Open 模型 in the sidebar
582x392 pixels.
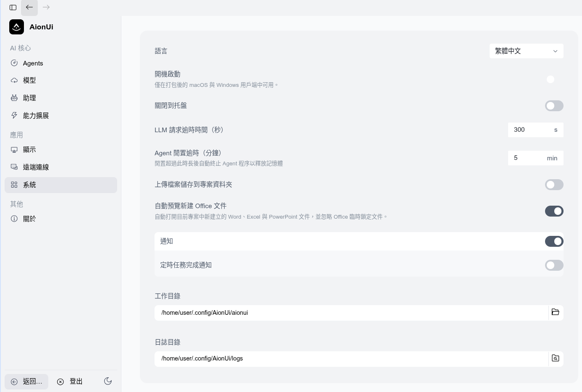pyautogui.click(x=61, y=80)
